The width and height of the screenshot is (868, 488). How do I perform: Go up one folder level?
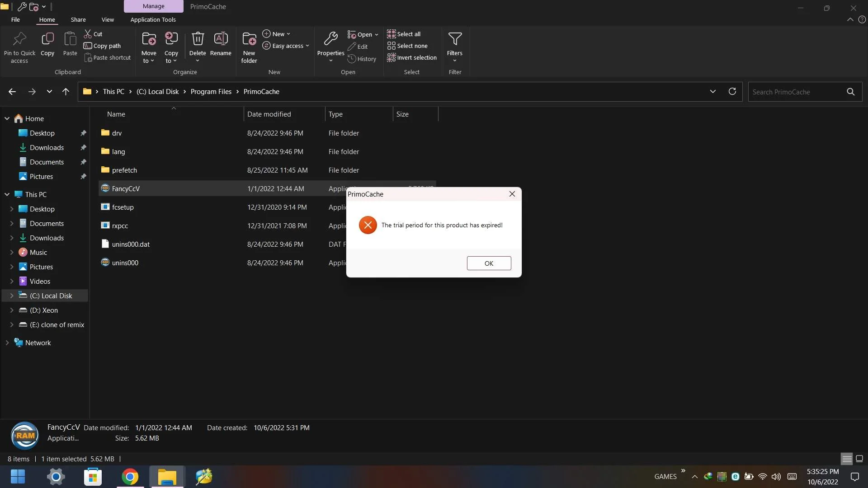(66, 92)
